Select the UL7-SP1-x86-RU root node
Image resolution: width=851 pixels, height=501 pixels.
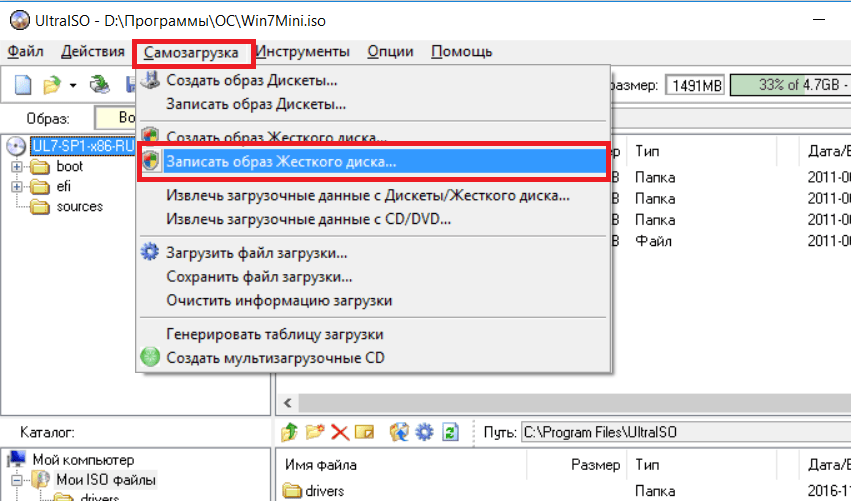click(x=82, y=146)
